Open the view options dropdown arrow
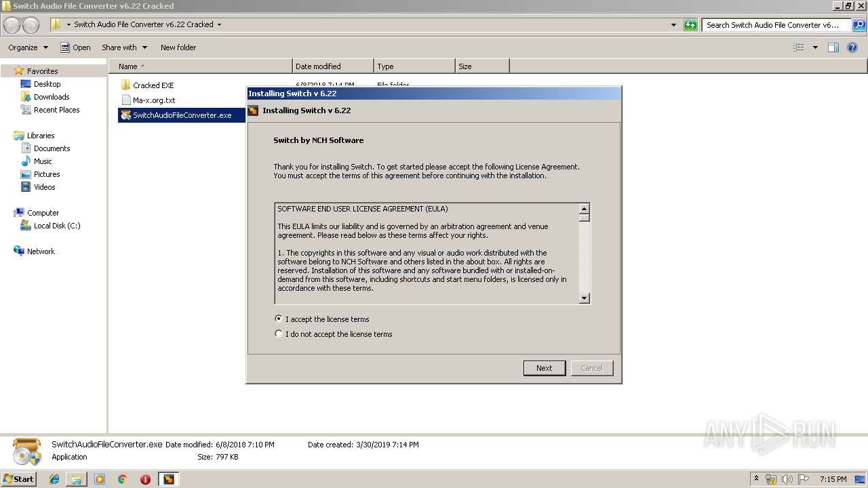868x488 pixels. pos(815,47)
